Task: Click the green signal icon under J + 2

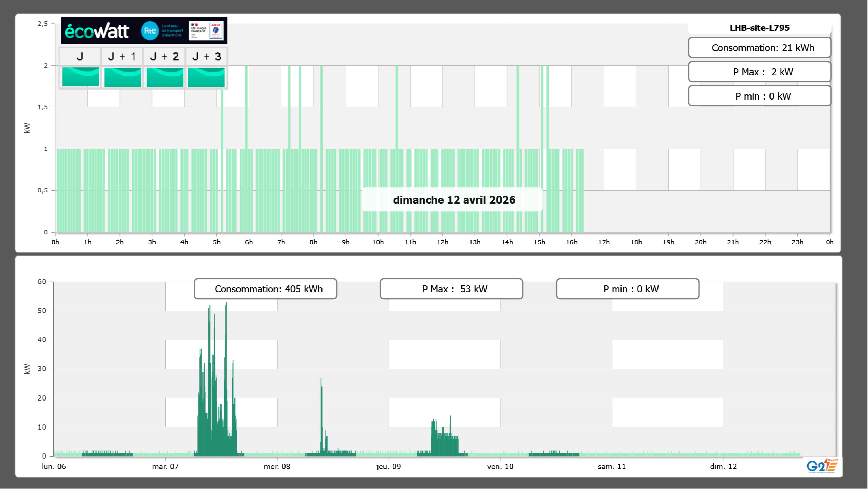Action: click(165, 77)
